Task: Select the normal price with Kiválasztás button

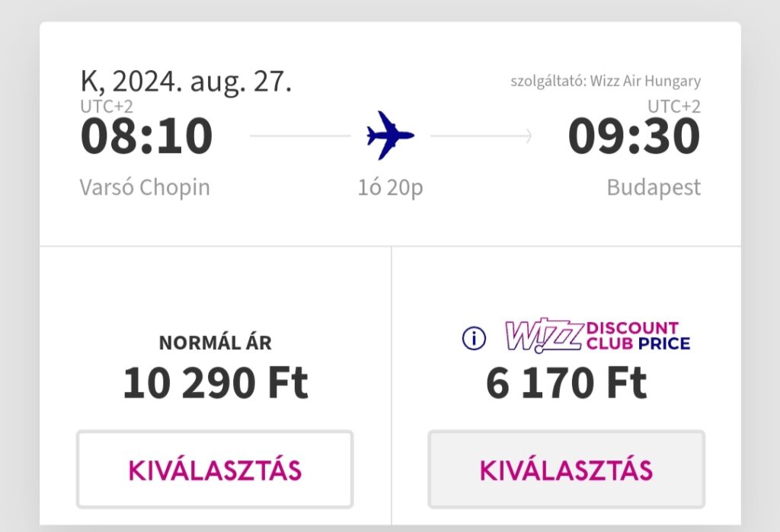Action: (215, 470)
